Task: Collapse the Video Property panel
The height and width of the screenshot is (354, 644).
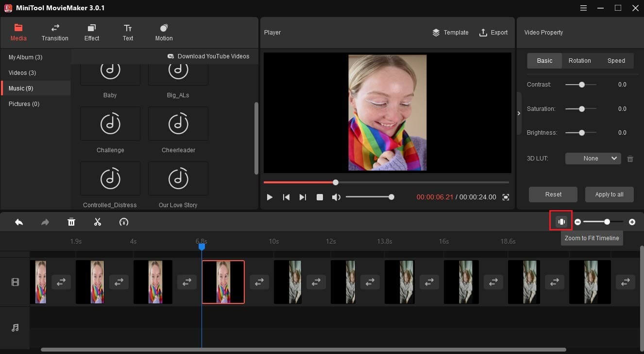Action: click(x=519, y=113)
